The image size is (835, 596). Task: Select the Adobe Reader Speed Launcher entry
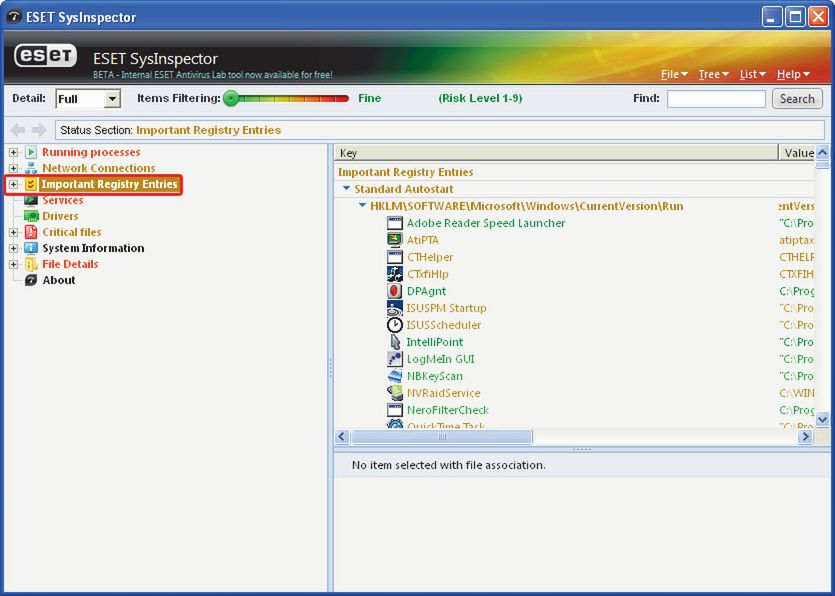point(486,223)
